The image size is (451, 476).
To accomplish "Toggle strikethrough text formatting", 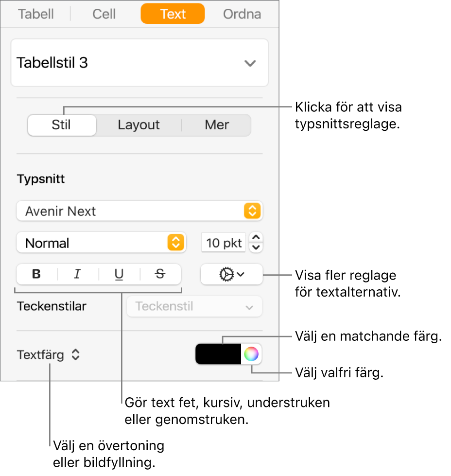I will (160, 274).
